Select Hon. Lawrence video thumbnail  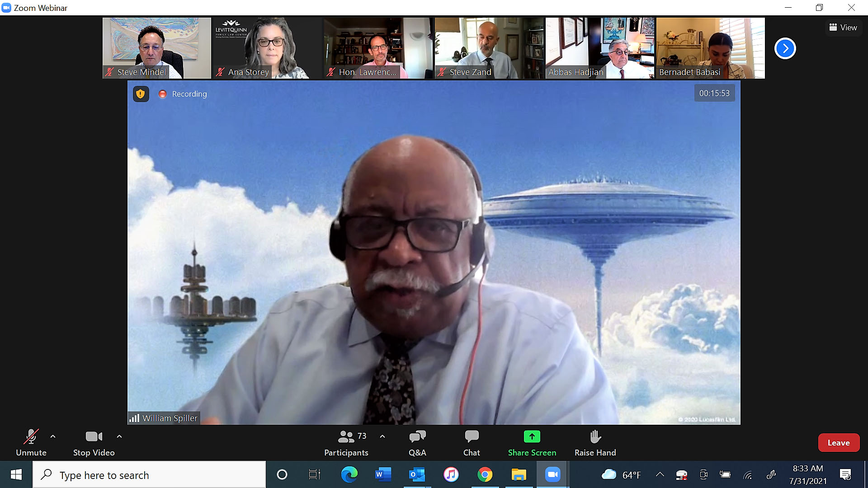[x=378, y=48]
